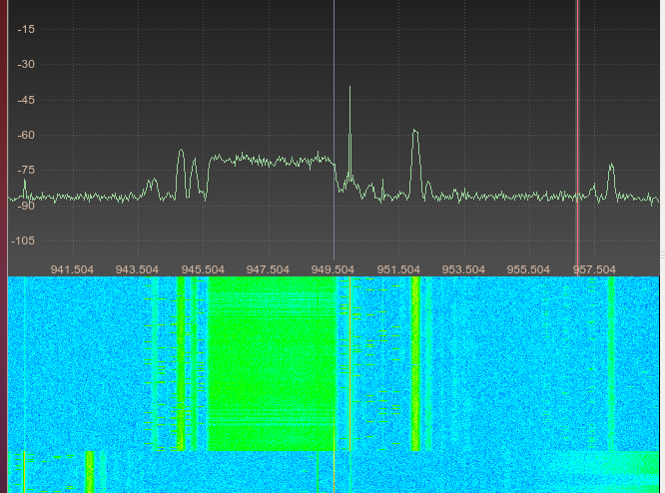Click the red vertical bar on left edge
This screenshot has width=665, height=493.
4,130
